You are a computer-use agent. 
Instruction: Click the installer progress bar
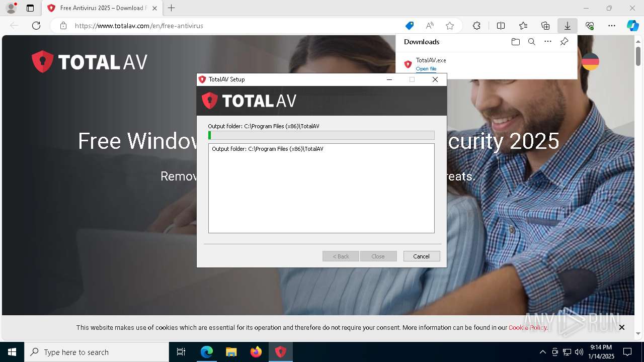pyautogui.click(x=321, y=135)
